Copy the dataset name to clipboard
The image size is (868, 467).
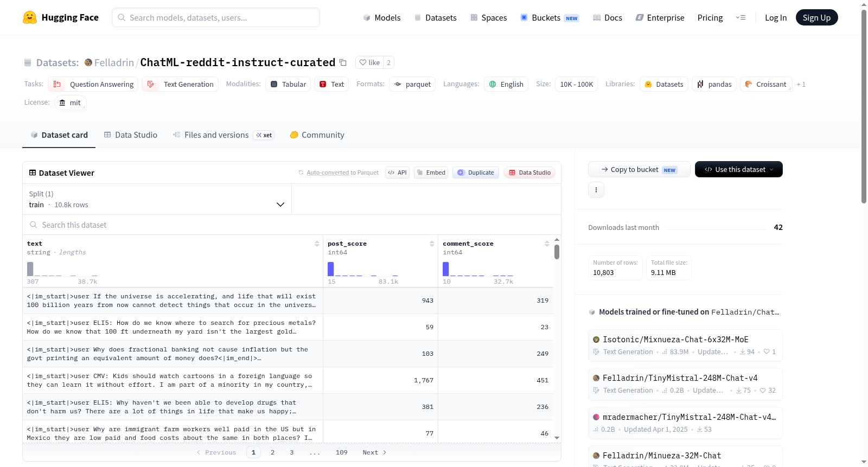tap(343, 62)
